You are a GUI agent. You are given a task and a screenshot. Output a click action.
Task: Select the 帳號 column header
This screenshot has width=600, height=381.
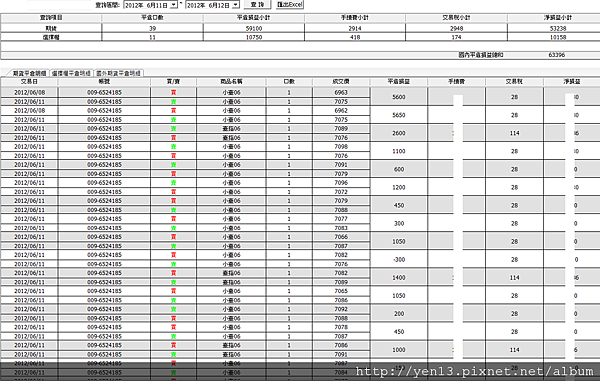[104, 81]
